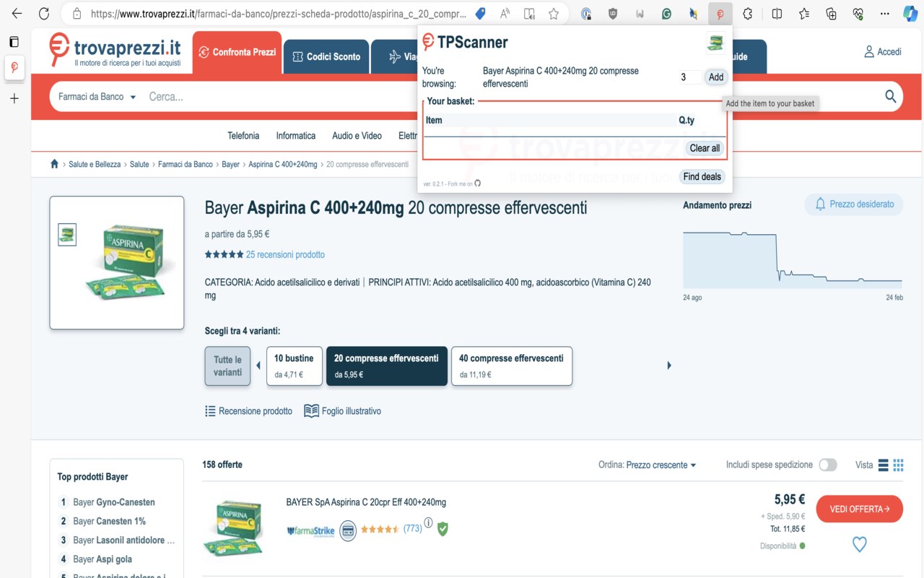Go to the home breadcrumb icon

click(54, 164)
